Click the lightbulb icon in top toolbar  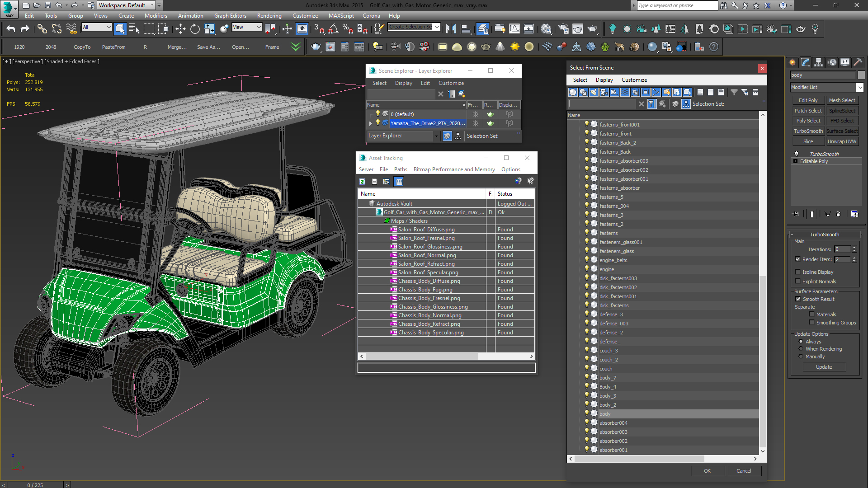[613, 29]
